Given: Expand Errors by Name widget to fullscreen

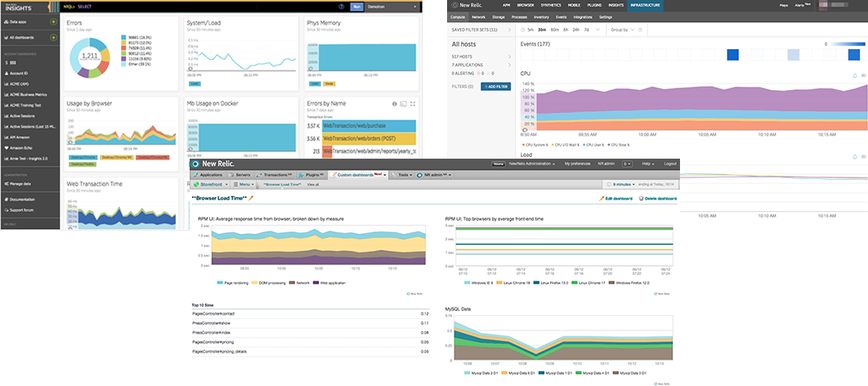Looking at the screenshot, I should point(414,104).
